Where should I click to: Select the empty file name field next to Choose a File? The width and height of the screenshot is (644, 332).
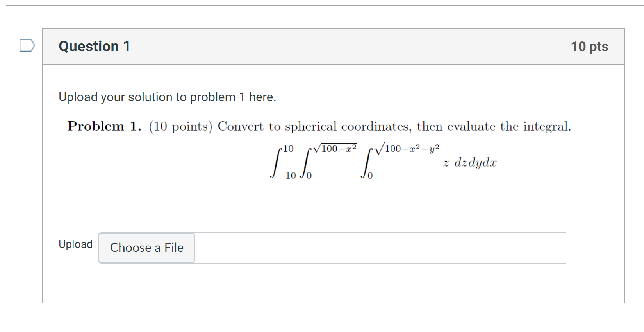click(x=381, y=248)
